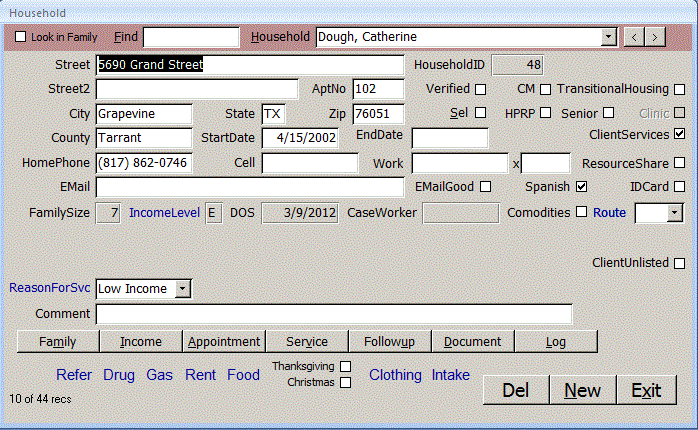Click the Refer link
Viewport: 698px width, 430px height.
coord(74,375)
